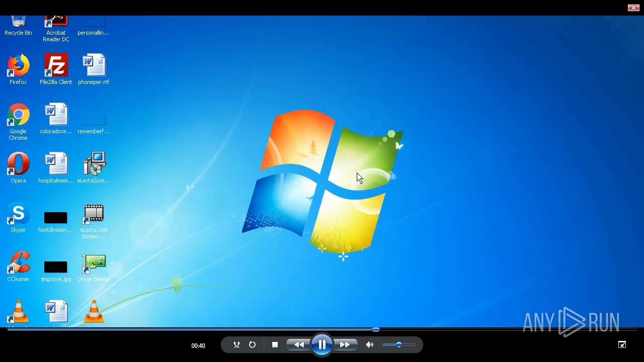The width and height of the screenshot is (644, 362).
Task: Select the Opera browser shortcut
Action: 18,168
